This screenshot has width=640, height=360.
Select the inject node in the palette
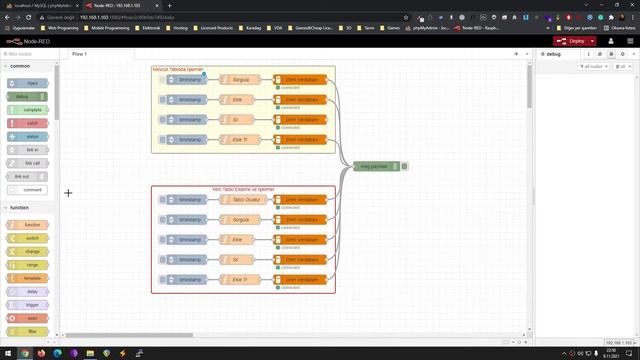click(x=27, y=83)
